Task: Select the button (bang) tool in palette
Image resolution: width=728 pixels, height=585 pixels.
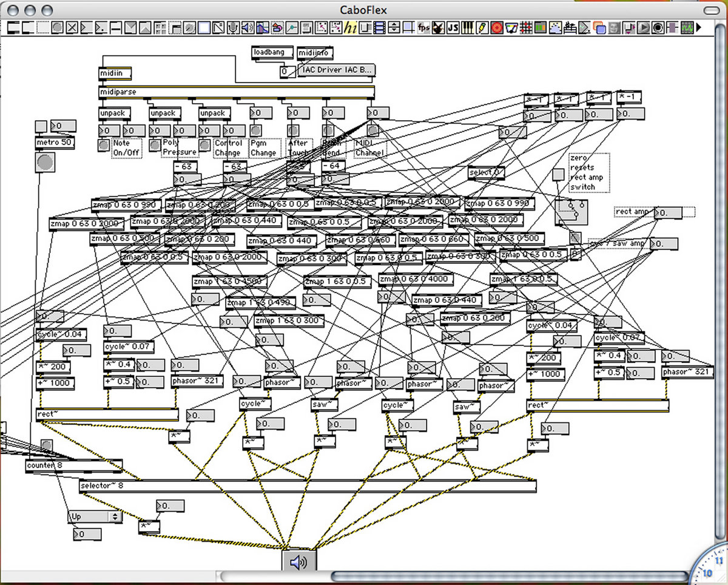Action: [58, 27]
